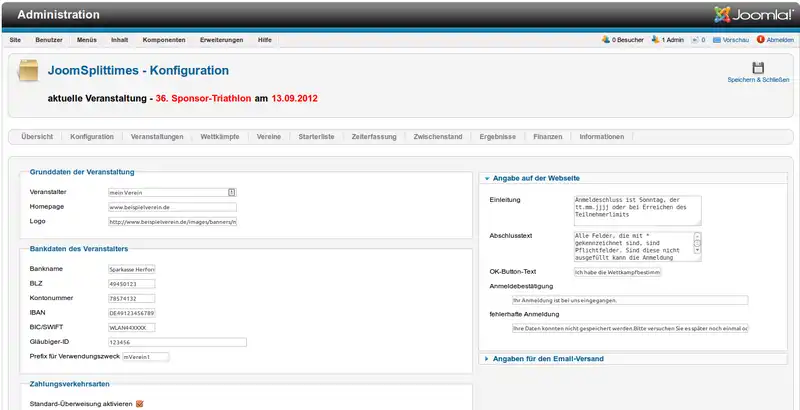Click the OK-Button-Text input field
Image resolution: width=800 pixels, height=410 pixels.
[x=618, y=272]
